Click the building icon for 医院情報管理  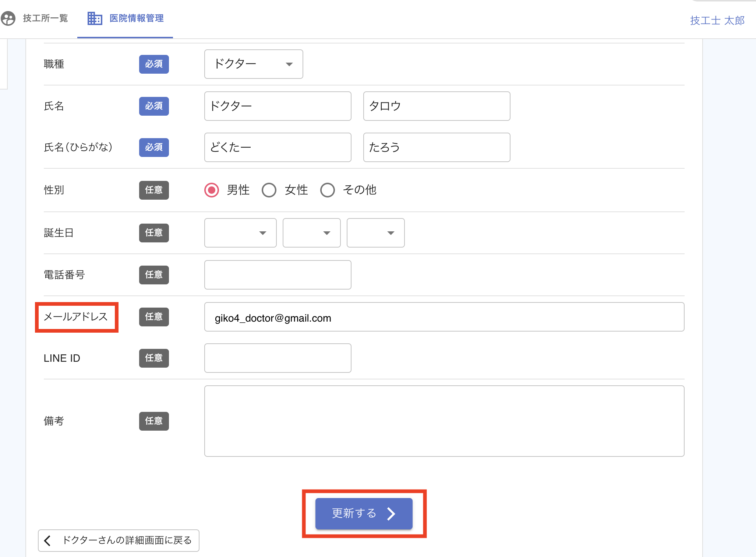point(95,18)
